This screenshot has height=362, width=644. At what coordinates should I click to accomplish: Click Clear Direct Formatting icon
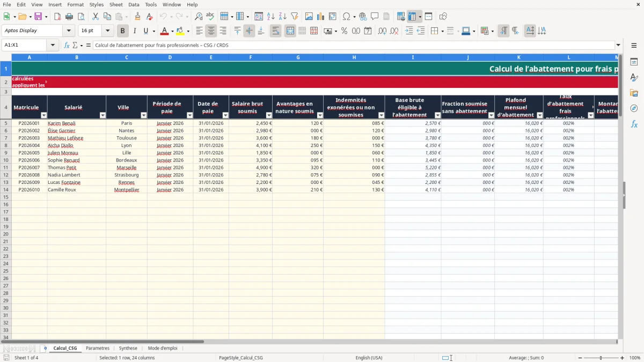click(x=150, y=17)
